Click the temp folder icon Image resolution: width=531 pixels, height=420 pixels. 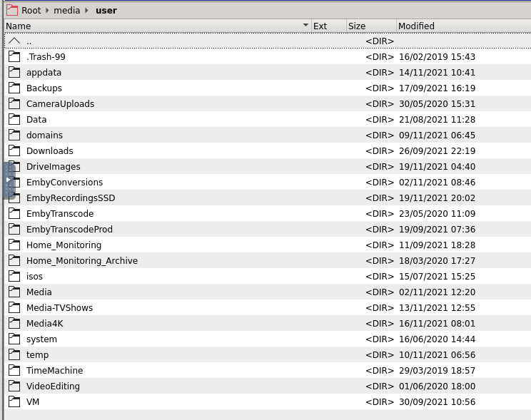pos(14,354)
